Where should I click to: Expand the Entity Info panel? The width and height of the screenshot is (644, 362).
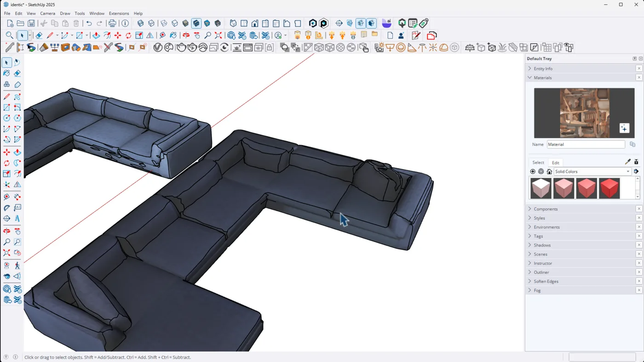pos(543,68)
